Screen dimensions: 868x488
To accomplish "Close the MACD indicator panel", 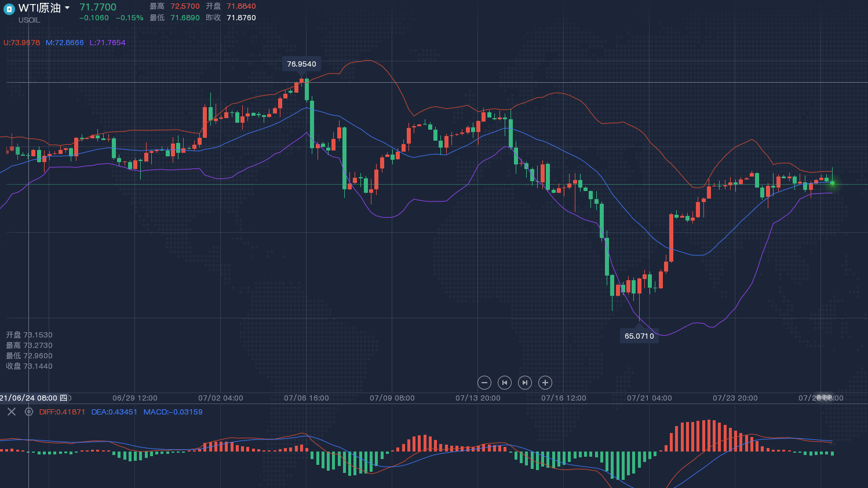I will pyautogui.click(x=12, y=412).
